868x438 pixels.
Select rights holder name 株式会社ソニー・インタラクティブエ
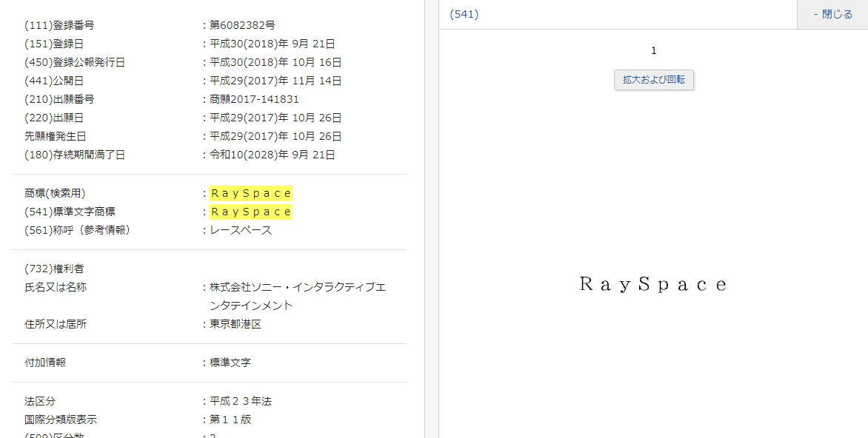(x=298, y=287)
